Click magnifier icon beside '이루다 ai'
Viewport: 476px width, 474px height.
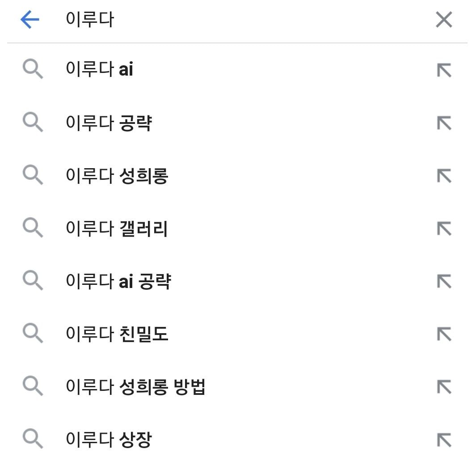point(33,70)
